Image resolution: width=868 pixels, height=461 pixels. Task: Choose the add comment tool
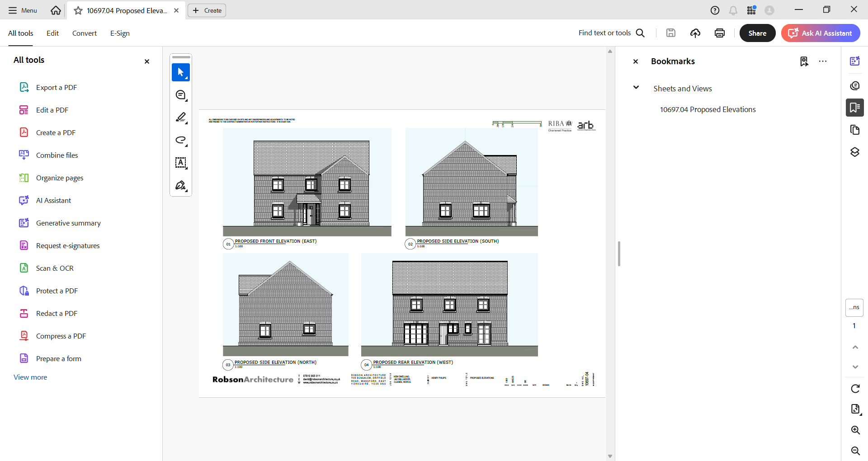[181, 95]
